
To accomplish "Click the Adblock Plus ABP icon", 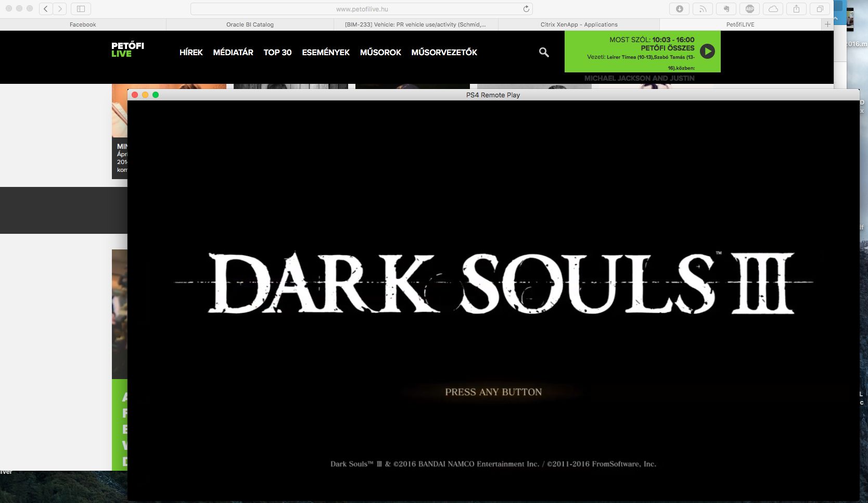I will coord(749,9).
